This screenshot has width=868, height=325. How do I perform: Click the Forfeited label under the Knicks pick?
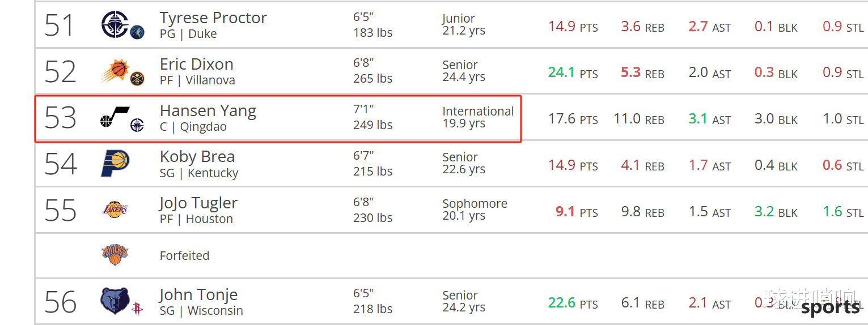point(185,255)
